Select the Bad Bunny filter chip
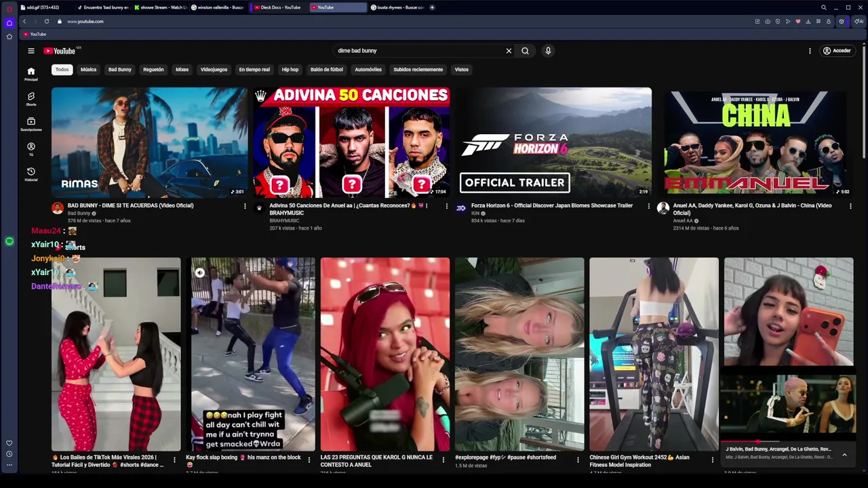The height and width of the screenshot is (488, 868). 120,69
